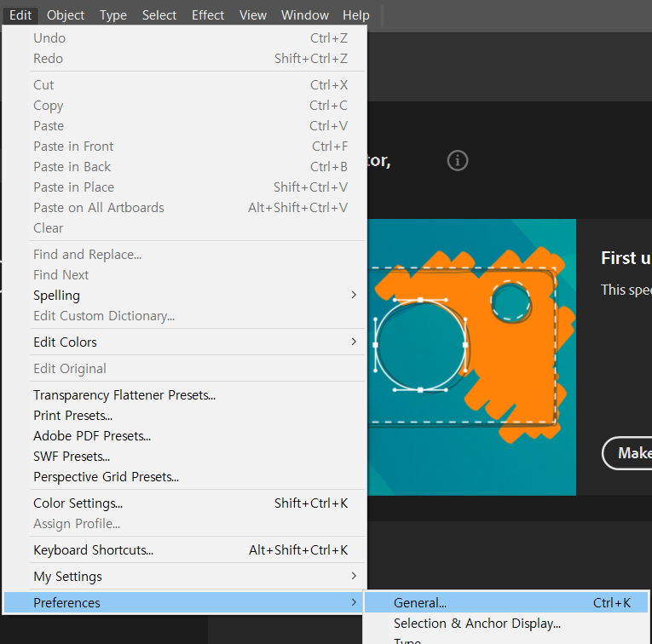Click Paste in Back entry

click(x=185, y=167)
